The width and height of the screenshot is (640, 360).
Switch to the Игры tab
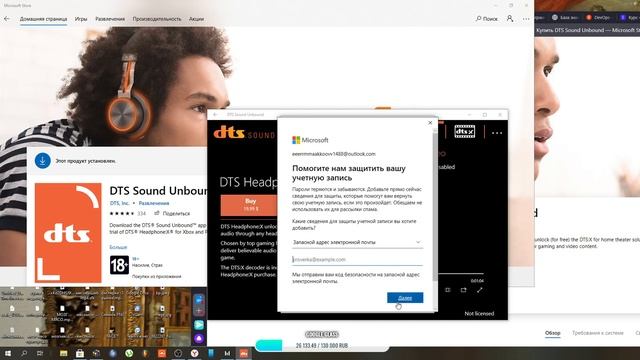pos(81,19)
